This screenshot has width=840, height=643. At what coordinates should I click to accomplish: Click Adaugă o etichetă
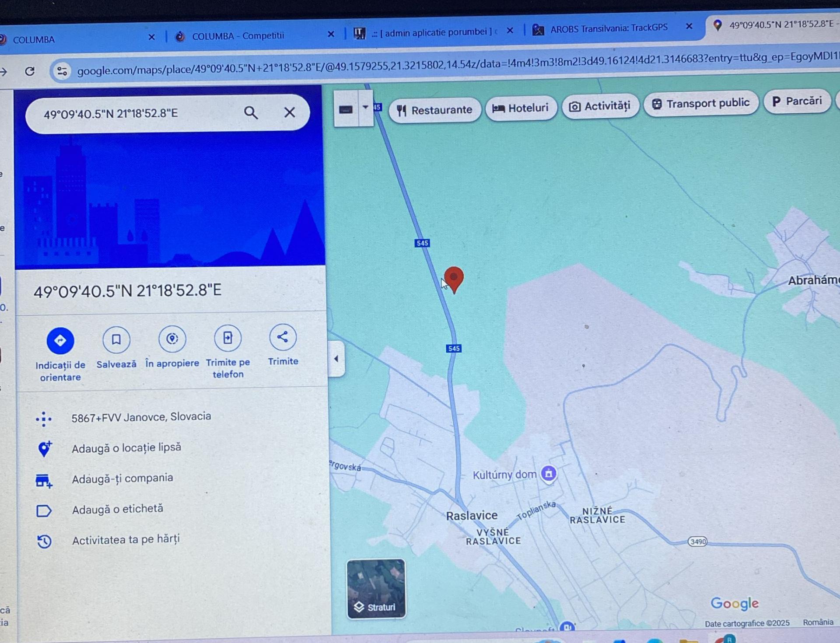pos(117,509)
